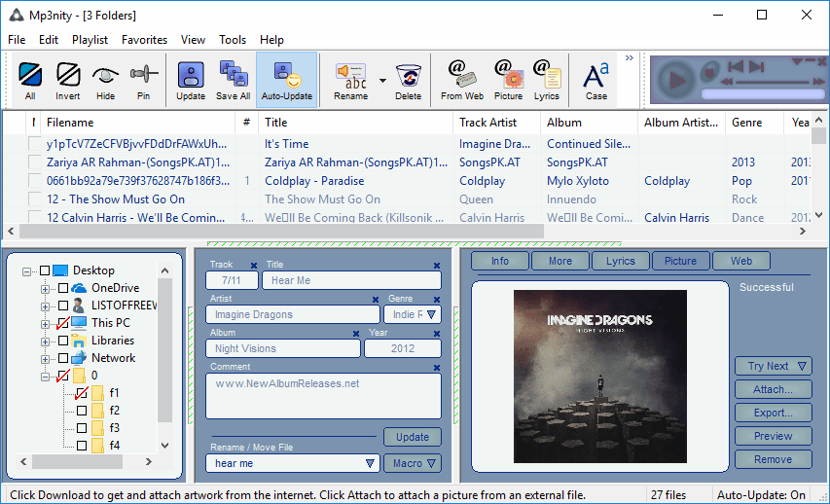
Task: Open the File menu
Action: click(x=17, y=40)
